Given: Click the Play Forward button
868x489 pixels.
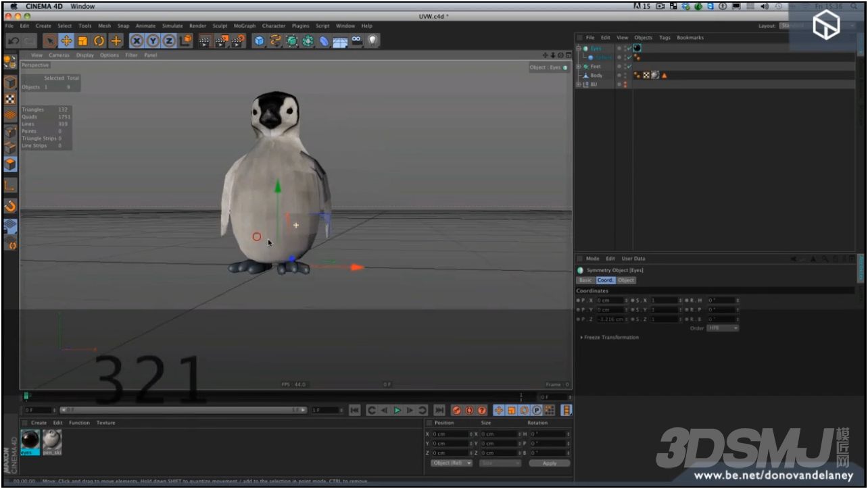Looking at the screenshot, I should (397, 410).
